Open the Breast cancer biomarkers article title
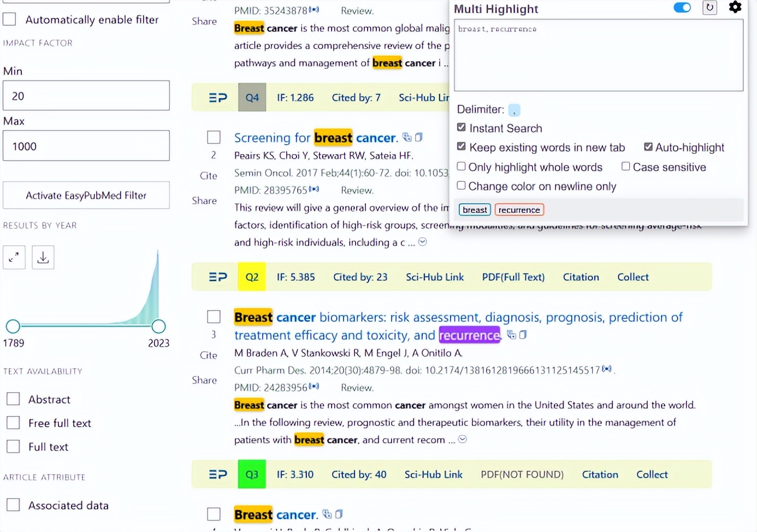The image size is (757, 532). [x=458, y=326]
